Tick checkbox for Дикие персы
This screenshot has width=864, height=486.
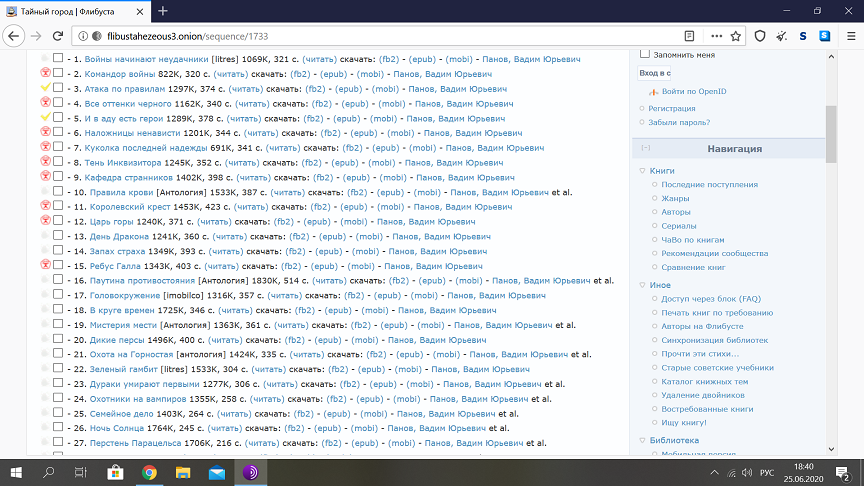click(x=58, y=339)
